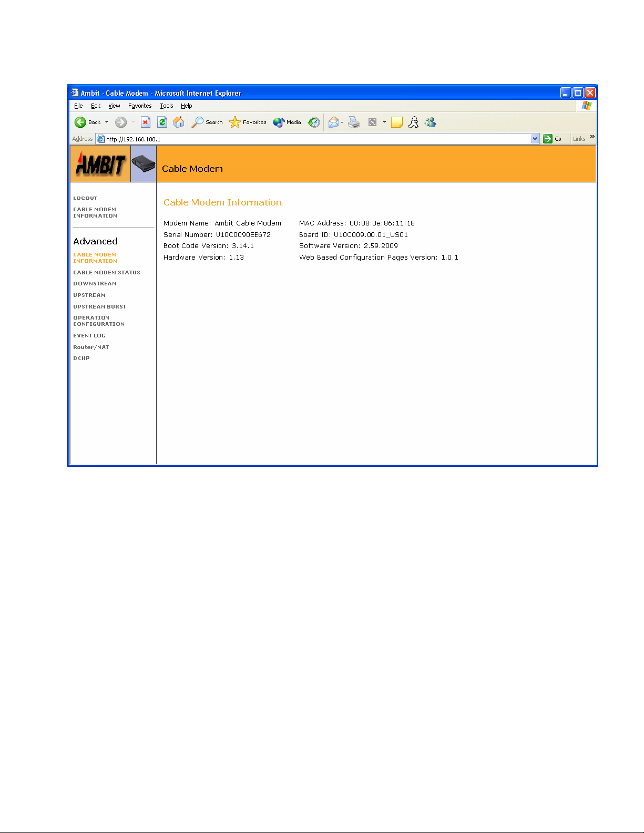Open the Forward history dropdown arrow
Screen dimensions: 644x833
133,122
